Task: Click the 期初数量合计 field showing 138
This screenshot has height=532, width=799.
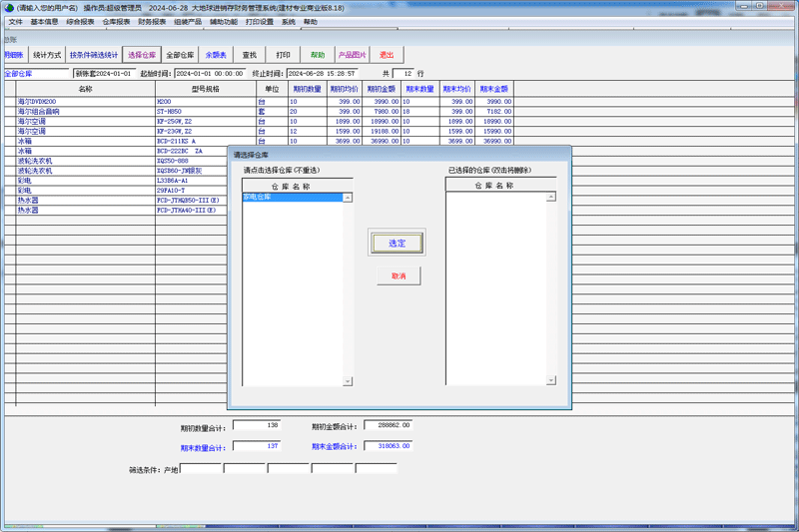Action: [x=257, y=425]
